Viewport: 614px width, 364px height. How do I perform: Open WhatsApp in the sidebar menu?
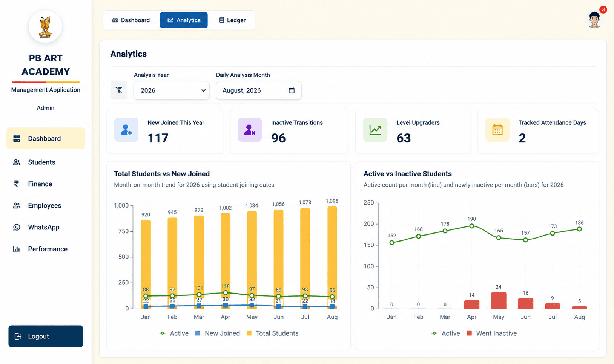pos(46,227)
